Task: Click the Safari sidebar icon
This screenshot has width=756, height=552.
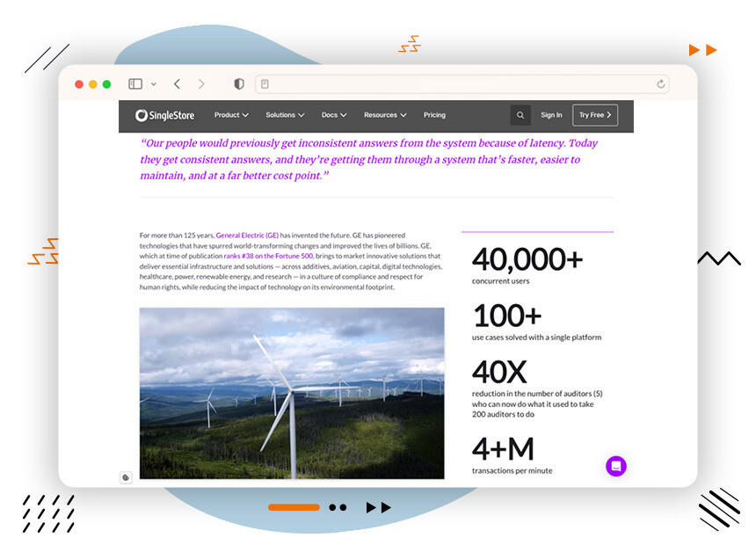Action: tap(134, 84)
